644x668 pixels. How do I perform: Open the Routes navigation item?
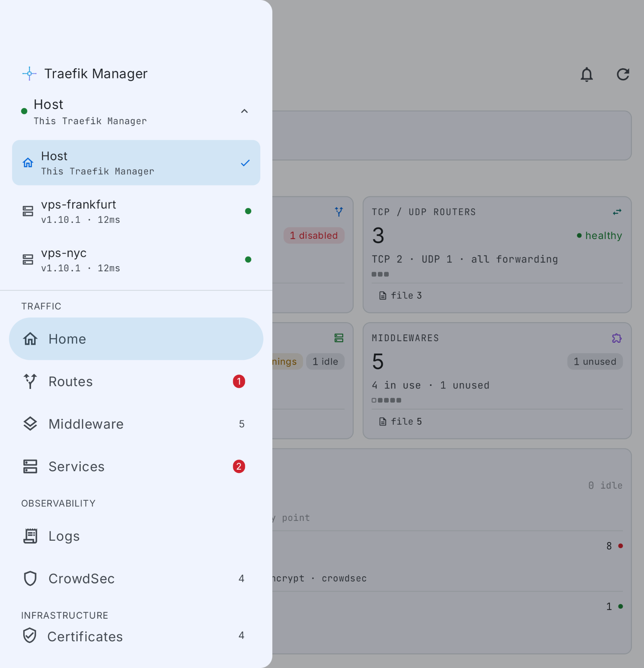click(x=136, y=382)
